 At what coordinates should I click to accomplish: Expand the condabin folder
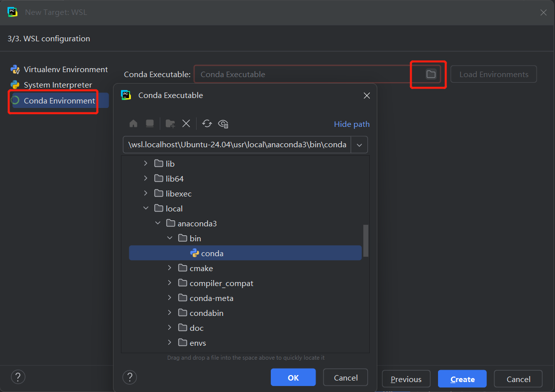pyautogui.click(x=170, y=312)
